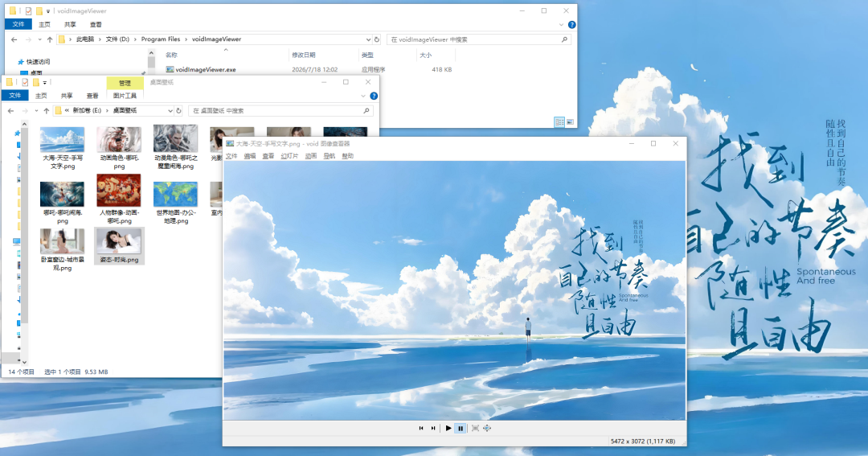This screenshot has height=456, width=868.
Task: Switch to details view icon in voidImageViewer window
Action: [x=559, y=122]
